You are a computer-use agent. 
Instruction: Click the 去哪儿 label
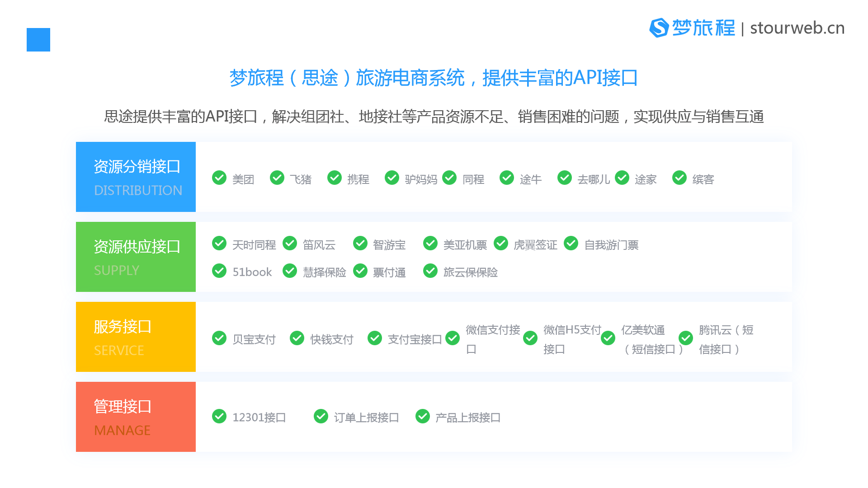pos(594,179)
